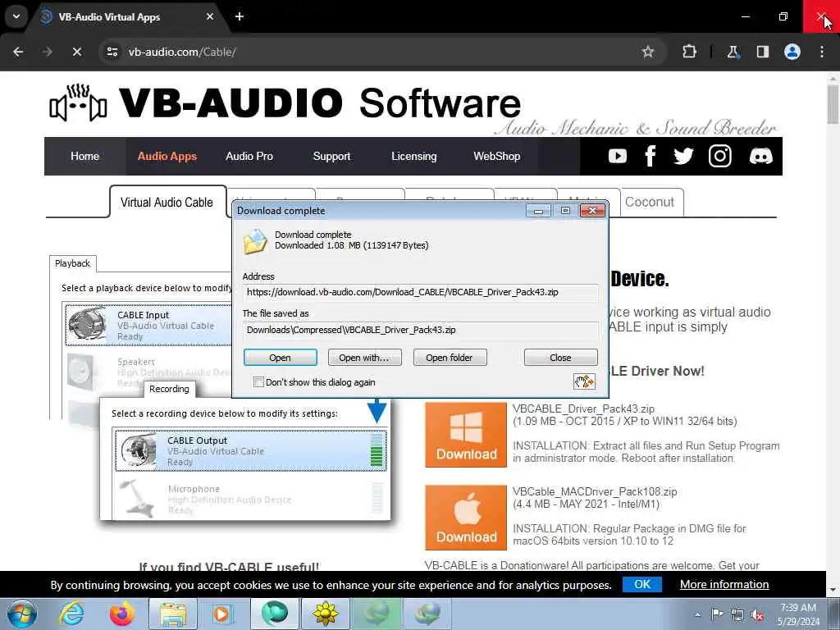Open the Chrome profile avatar
This screenshot has height=630, width=840.
click(x=792, y=52)
